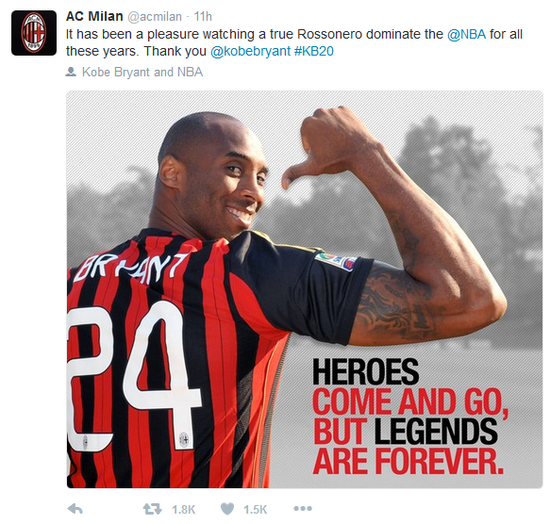Screen dimensions: 550x524
Task: Open the @acmilan handle link
Action: tap(154, 16)
